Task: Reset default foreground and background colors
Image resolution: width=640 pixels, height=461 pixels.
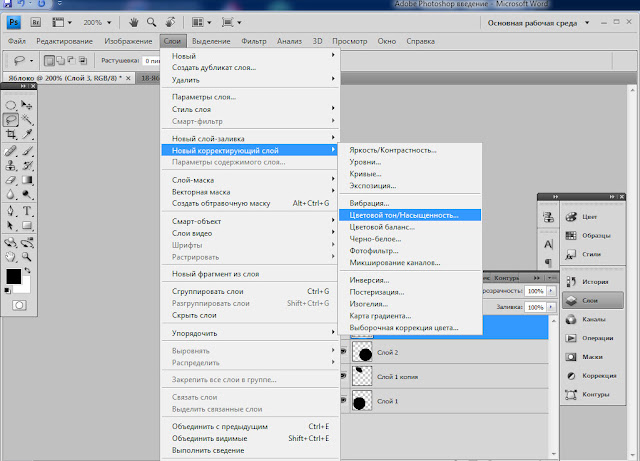Action: pyautogui.click(x=7, y=291)
